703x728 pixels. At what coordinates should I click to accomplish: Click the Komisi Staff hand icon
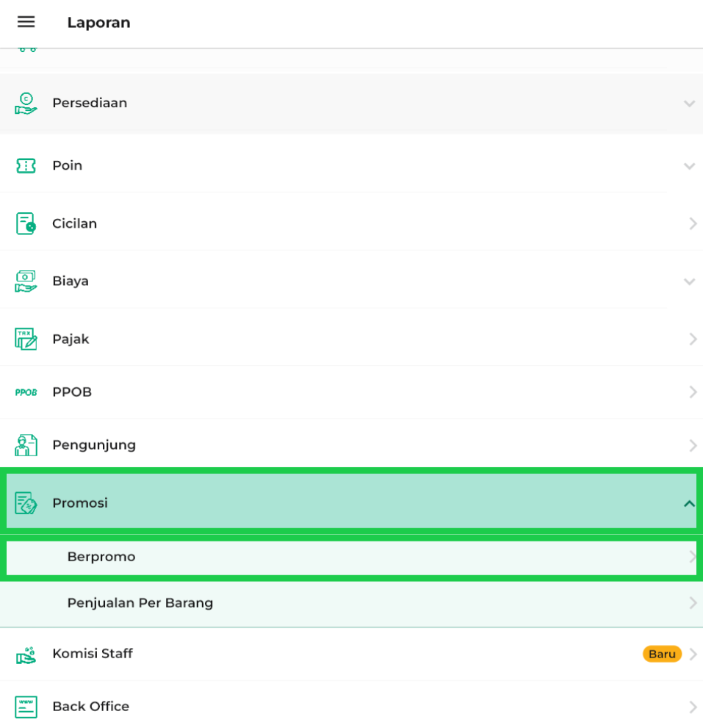tap(26, 654)
